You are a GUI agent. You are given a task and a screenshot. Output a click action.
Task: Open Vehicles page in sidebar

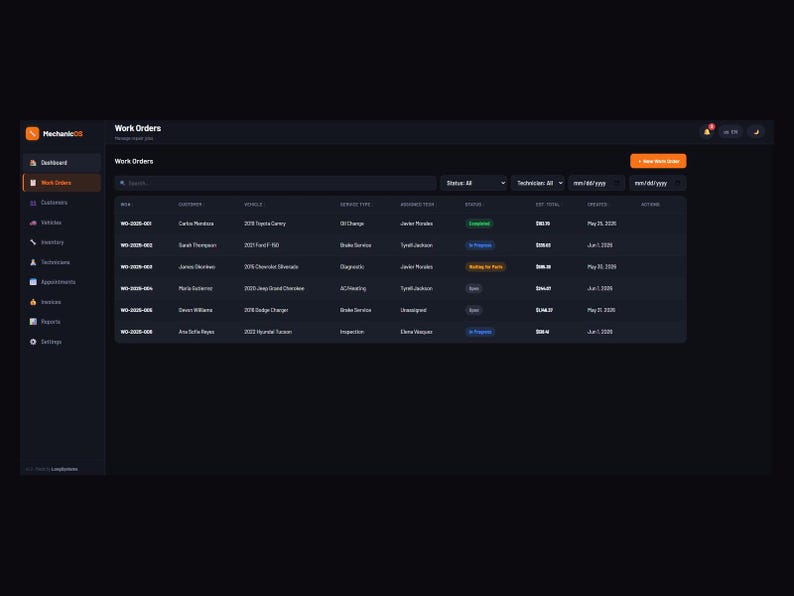click(62, 222)
